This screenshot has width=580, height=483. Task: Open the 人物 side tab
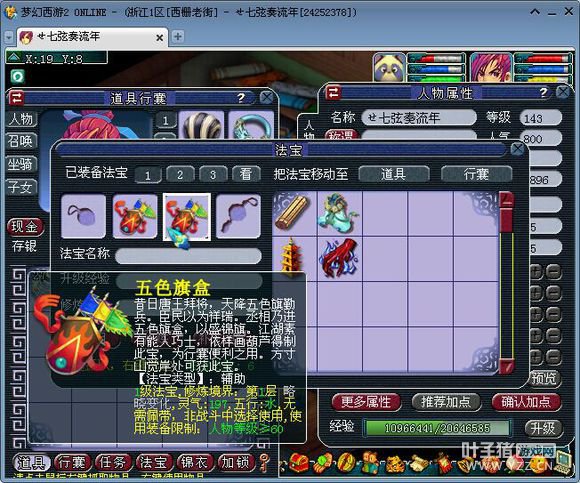point(21,119)
